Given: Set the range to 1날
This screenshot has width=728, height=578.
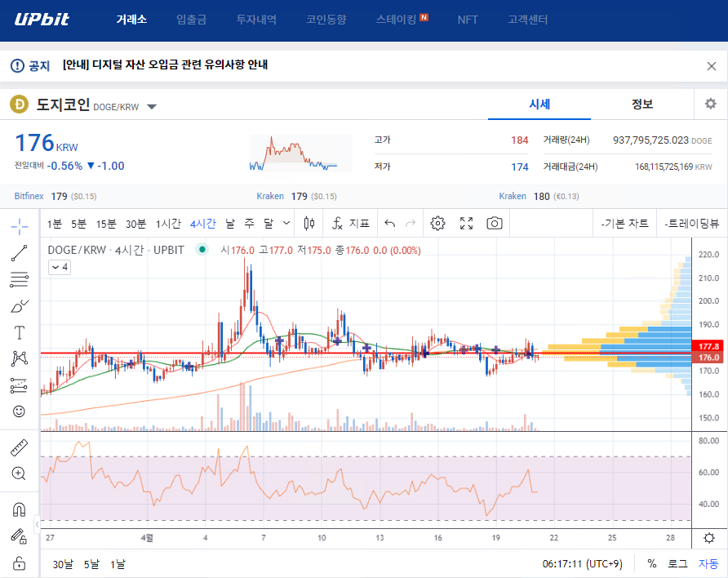Looking at the screenshot, I should [118, 564].
